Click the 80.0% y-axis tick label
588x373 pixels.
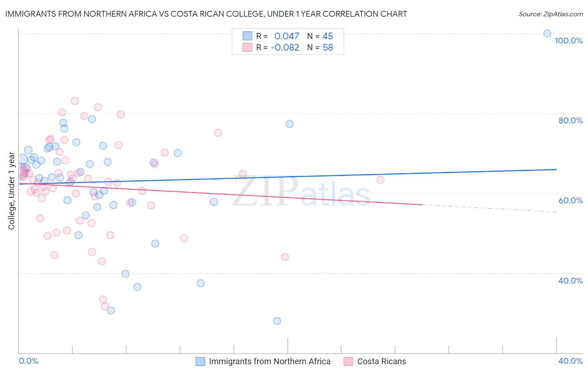pos(570,120)
